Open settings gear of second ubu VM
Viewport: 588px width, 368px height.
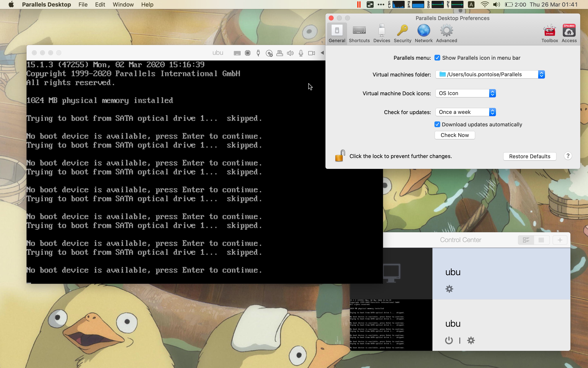471,340
